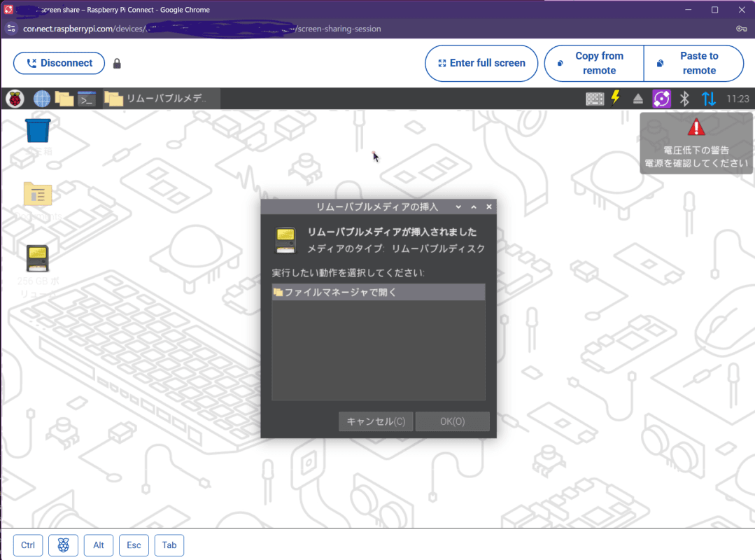Click the Ctrl key button

[28, 545]
